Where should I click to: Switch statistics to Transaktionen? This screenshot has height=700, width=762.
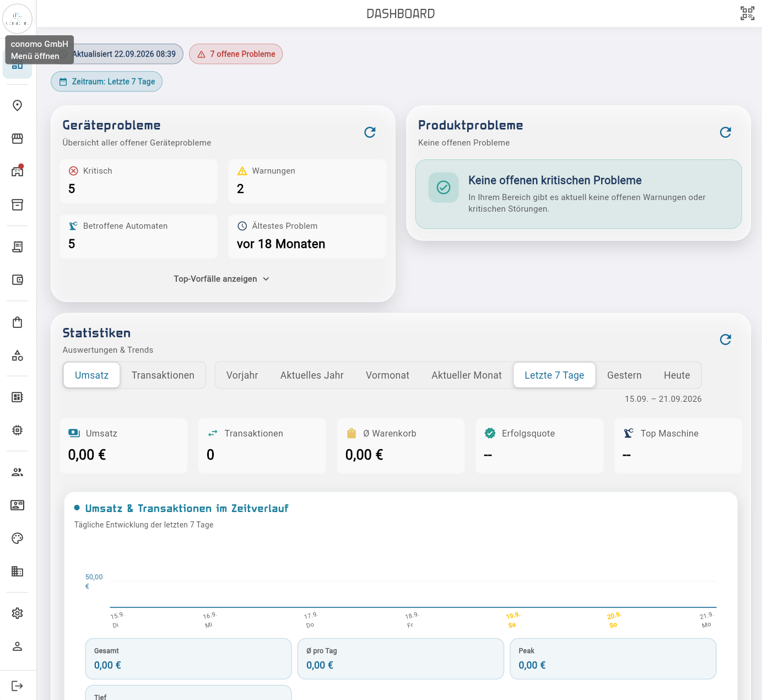[x=163, y=375]
